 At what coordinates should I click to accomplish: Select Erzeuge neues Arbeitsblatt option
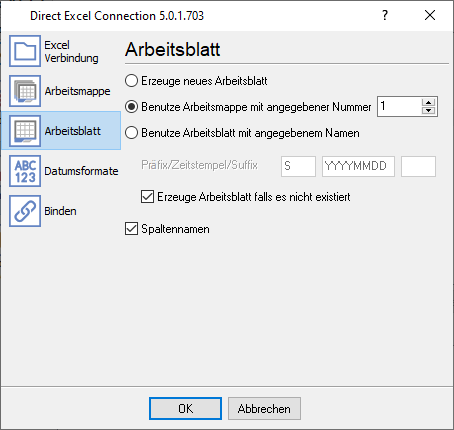click(x=196, y=81)
